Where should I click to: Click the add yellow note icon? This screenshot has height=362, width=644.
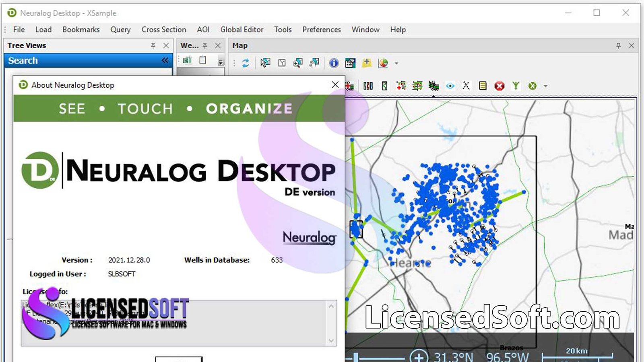(367, 63)
